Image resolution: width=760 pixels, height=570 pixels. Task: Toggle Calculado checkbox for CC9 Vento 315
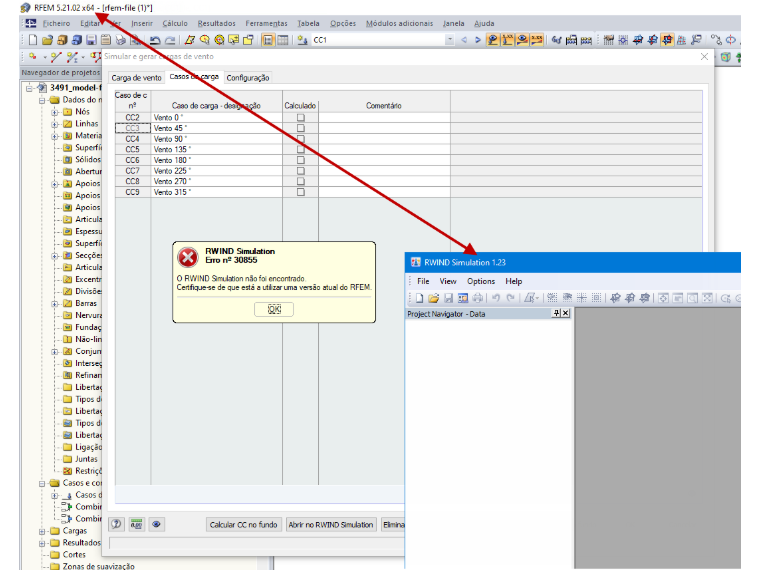(301, 192)
